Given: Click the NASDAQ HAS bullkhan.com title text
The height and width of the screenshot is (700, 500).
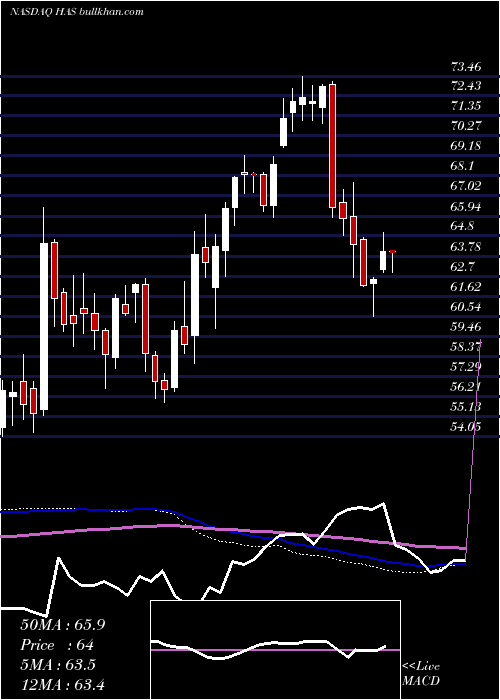Looking at the screenshot, I should click(x=77, y=12).
